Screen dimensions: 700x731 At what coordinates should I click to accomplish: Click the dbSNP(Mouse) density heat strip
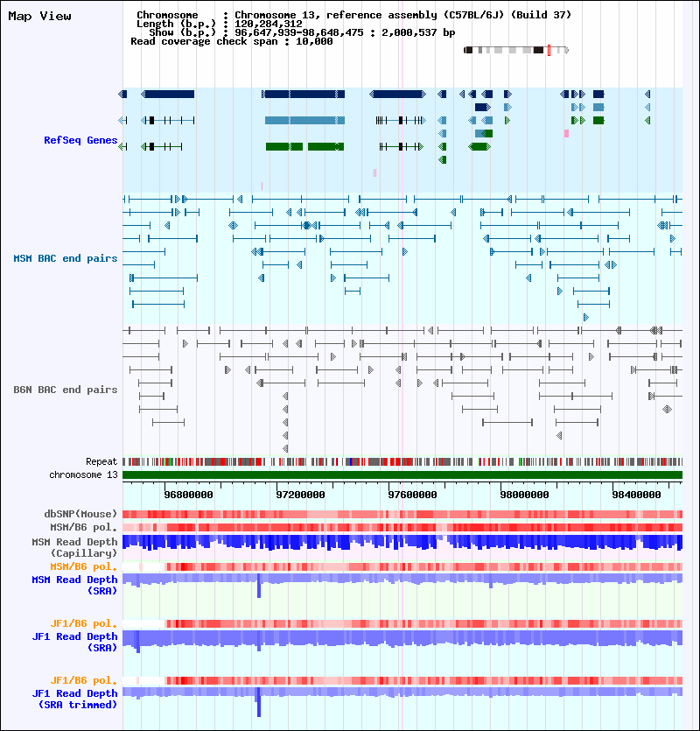click(402, 514)
